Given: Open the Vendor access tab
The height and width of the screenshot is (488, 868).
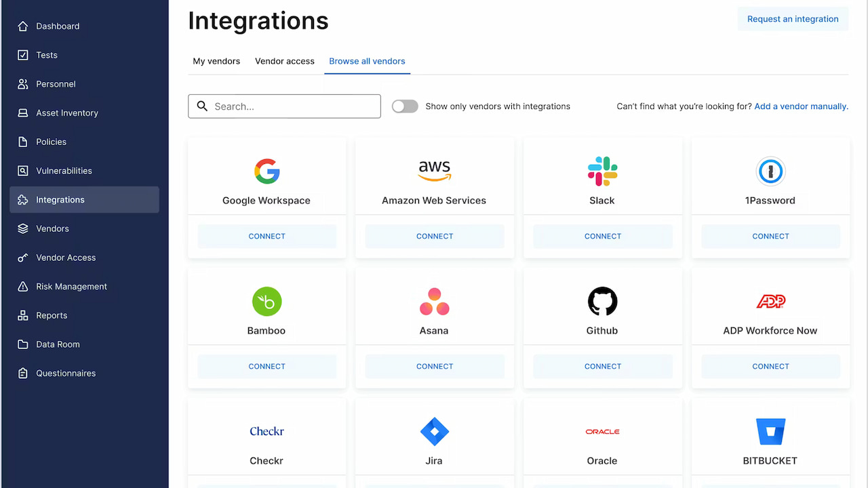Looking at the screenshot, I should (284, 61).
